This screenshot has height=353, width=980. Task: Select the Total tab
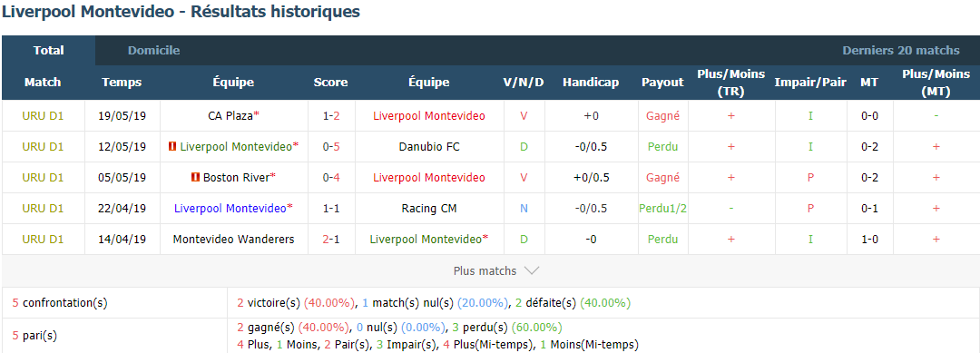tap(49, 51)
